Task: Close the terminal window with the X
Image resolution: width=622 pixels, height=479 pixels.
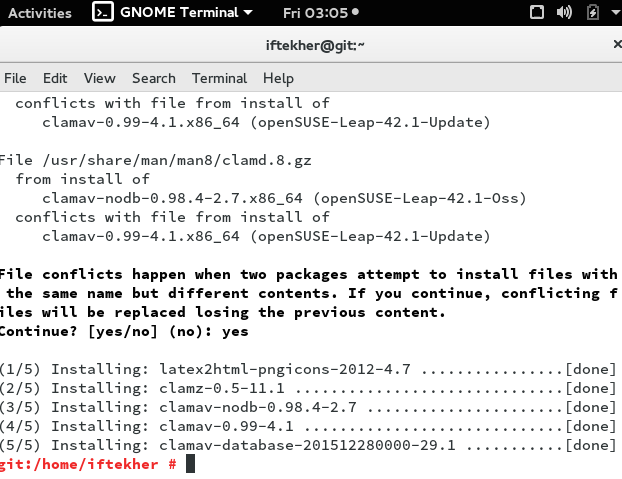Action: coord(617,44)
